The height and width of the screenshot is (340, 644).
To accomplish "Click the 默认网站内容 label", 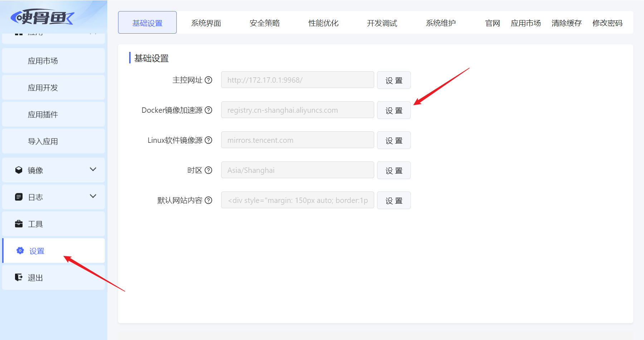I will point(180,200).
